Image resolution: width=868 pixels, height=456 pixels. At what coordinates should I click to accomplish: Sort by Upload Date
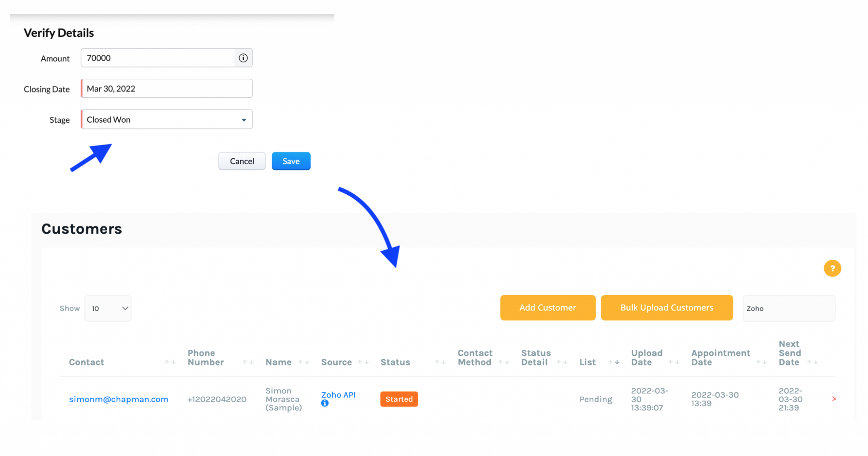point(675,362)
